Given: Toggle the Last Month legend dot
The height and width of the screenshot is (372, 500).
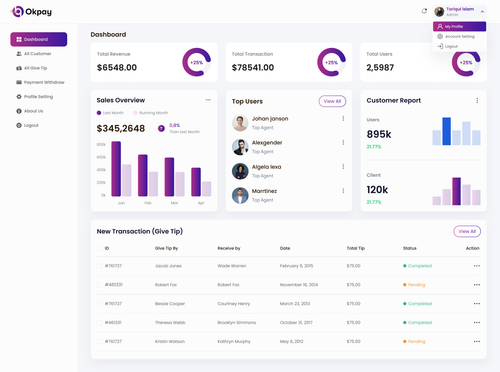Looking at the screenshot, I should pos(99,113).
